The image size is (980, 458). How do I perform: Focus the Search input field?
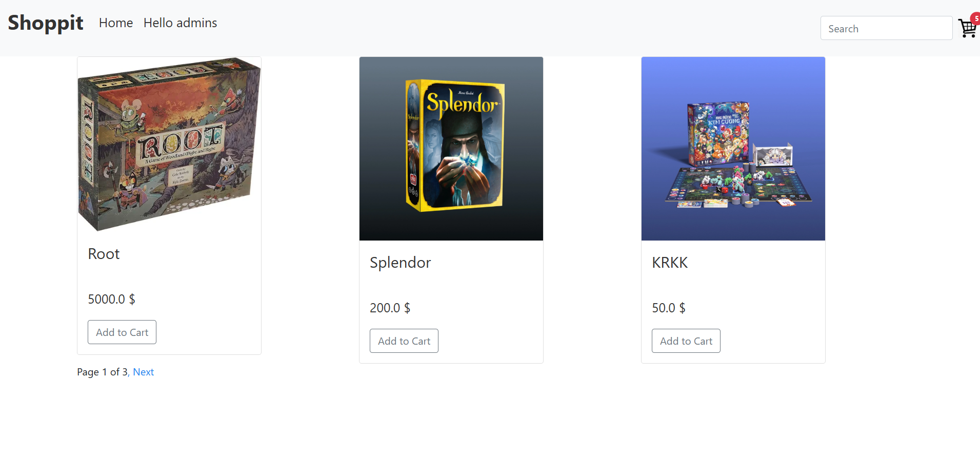click(x=886, y=28)
